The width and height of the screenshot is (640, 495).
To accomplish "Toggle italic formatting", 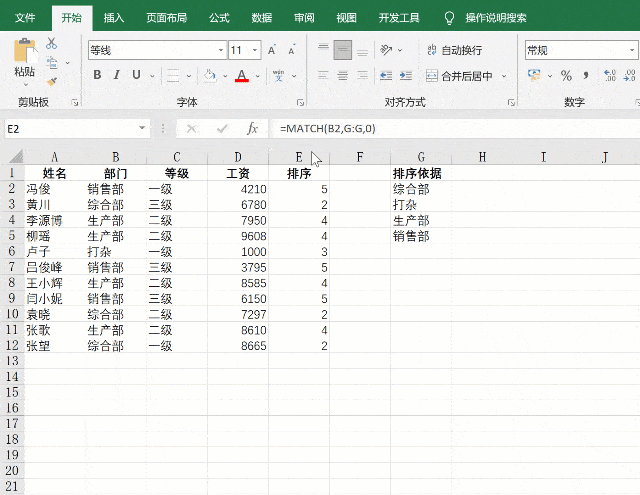I will click(x=117, y=75).
